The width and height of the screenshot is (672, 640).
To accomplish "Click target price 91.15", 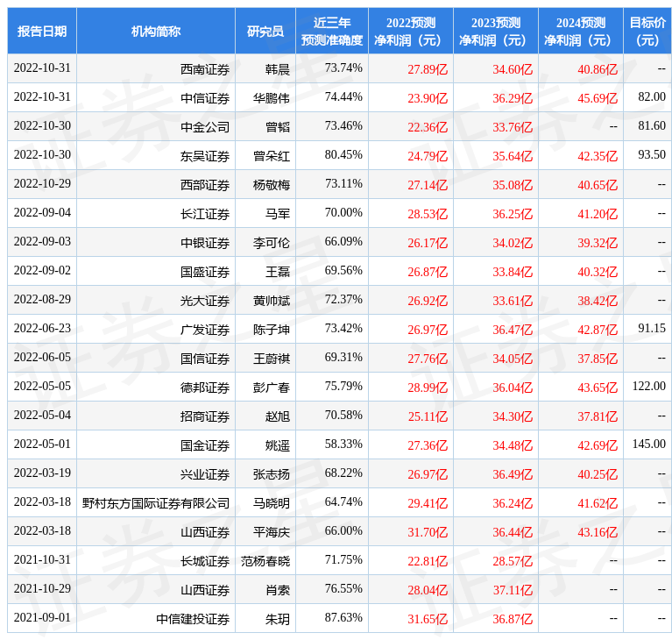I will tap(652, 328).
